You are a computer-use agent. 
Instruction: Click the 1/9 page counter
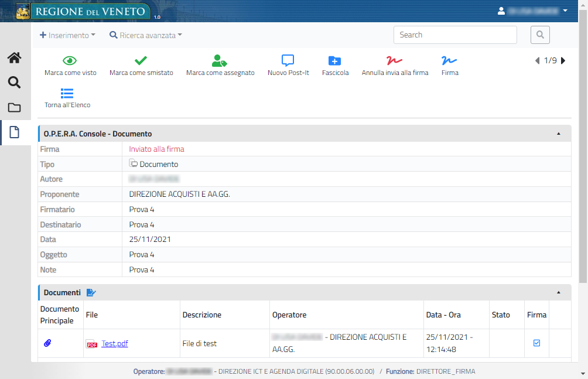tap(550, 60)
